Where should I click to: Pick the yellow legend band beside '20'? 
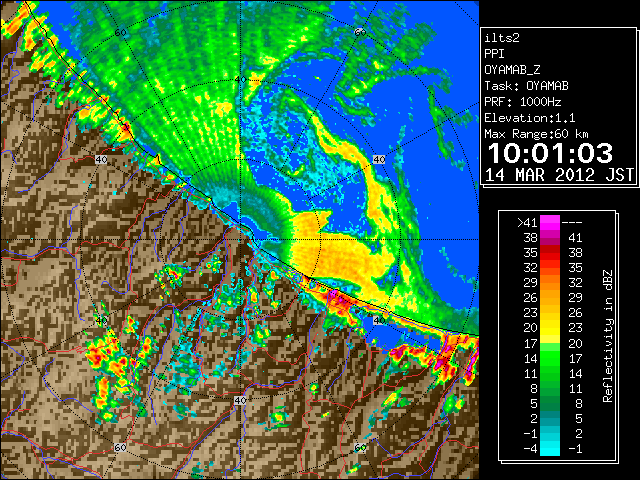pyautogui.click(x=550, y=328)
